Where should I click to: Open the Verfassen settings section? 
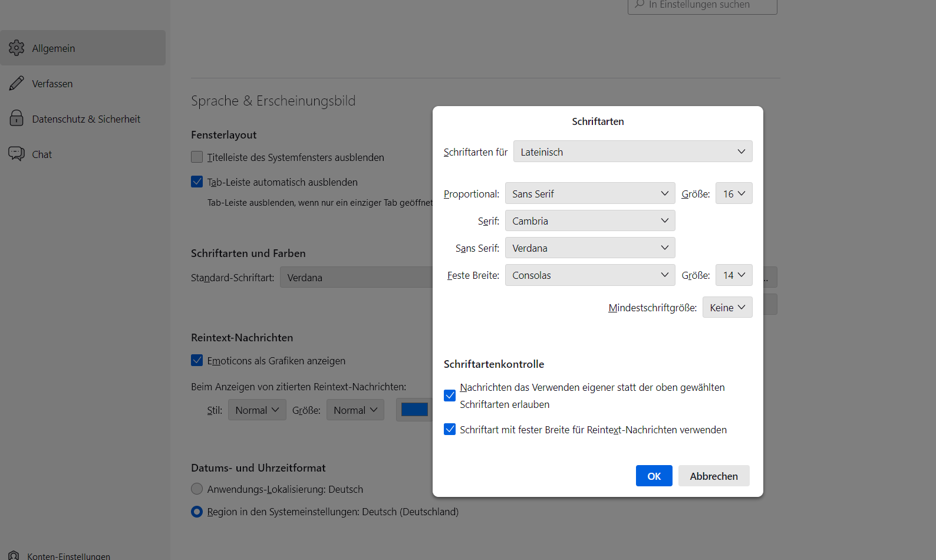[x=52, y=84]
